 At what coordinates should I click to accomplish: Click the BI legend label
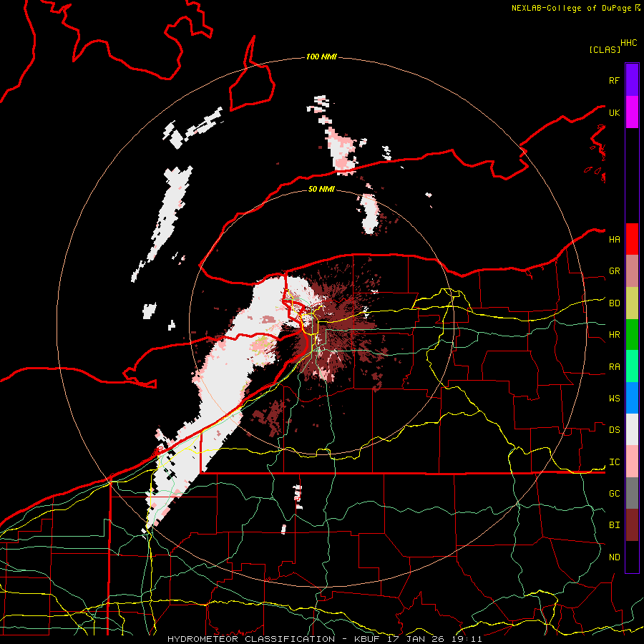coord(615,525)
